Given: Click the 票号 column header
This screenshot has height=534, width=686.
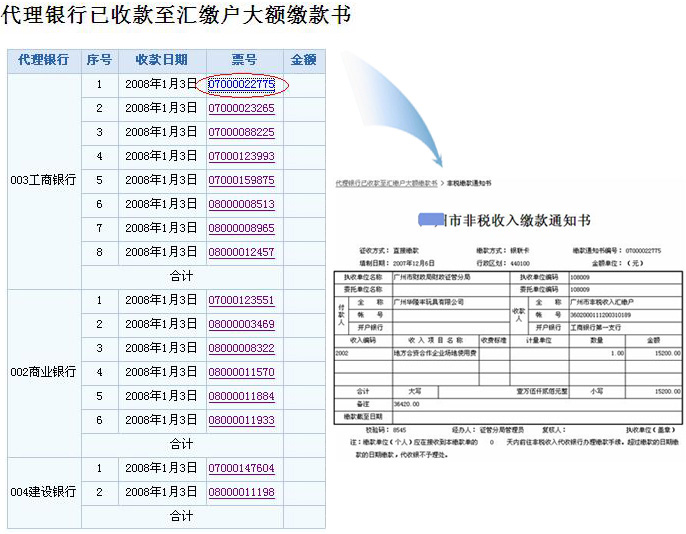Looking at the screenshot, I should click(244, 60).
